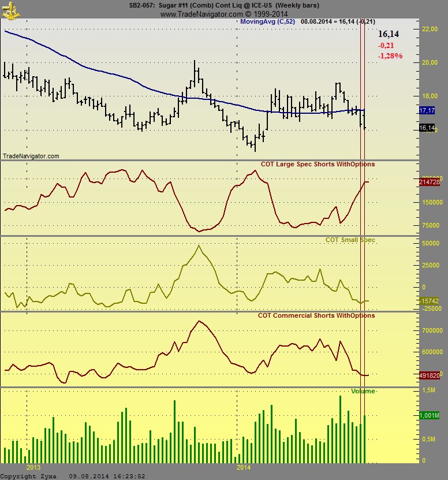Click the 491820 Commercial value tag

(x=430, y=375)
